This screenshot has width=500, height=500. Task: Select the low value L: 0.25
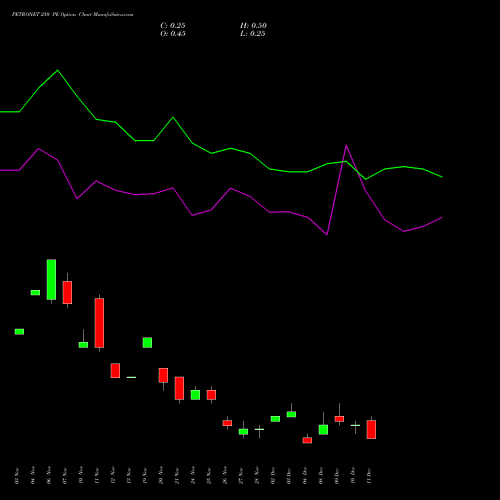click(252, 34)
